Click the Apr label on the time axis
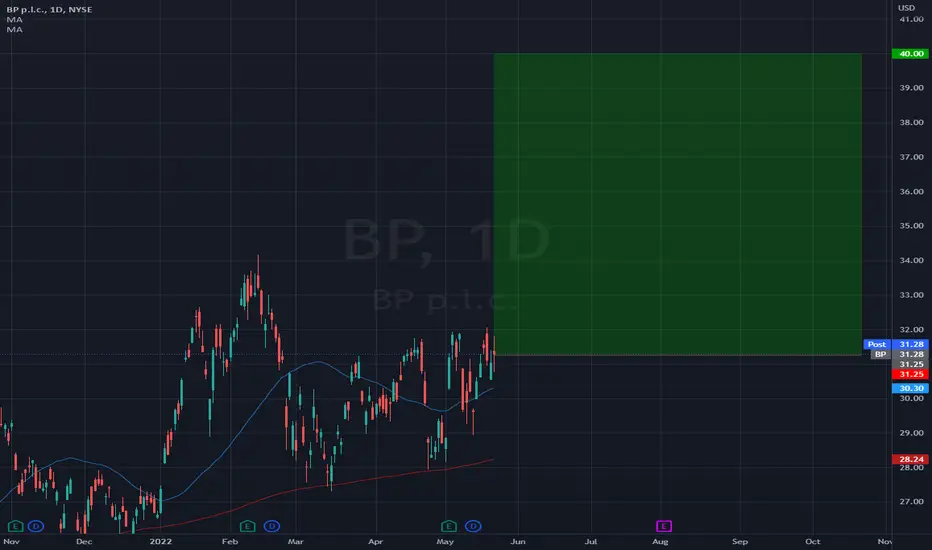The image size is (932, 550). pos(376,542)
